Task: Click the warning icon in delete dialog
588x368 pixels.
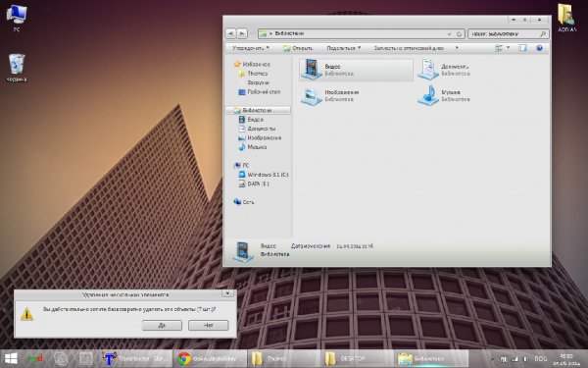Action: click(x=27, y=314)
